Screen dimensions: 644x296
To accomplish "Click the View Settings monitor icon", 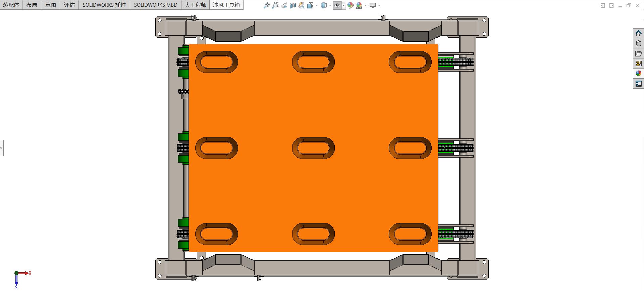I will coord(373,5).
